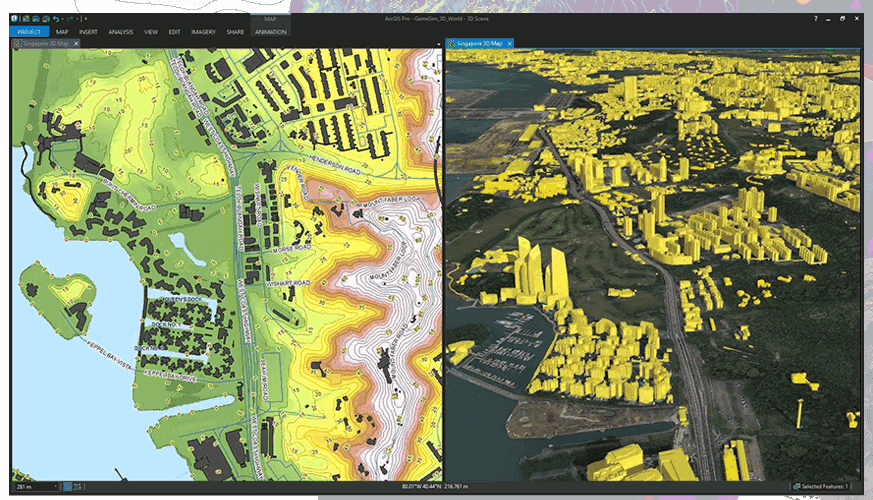Toggle the snapping icon in status bar
873x500 pixels.
click(x=67, y=487)
